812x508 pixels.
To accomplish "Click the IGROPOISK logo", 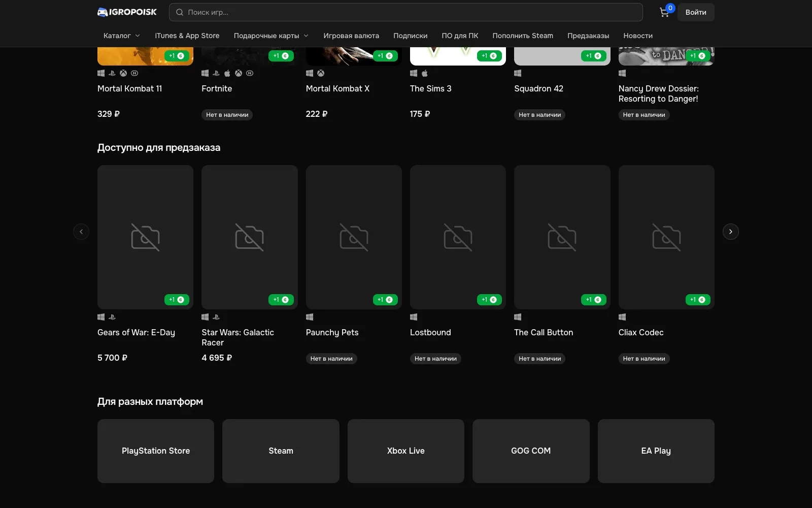I will [127, 12].
